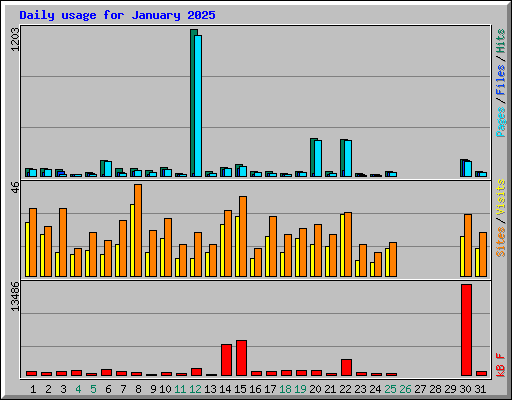Screen dimensions: 512x400
Task: Click the chart title Daily usage for January 2025
Action: [x=117, y=15]
